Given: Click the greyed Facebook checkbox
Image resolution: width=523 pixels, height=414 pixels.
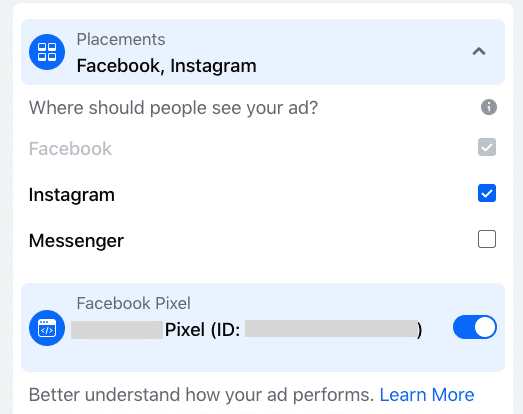Looking at the screenshot, I should click(487, 147).
